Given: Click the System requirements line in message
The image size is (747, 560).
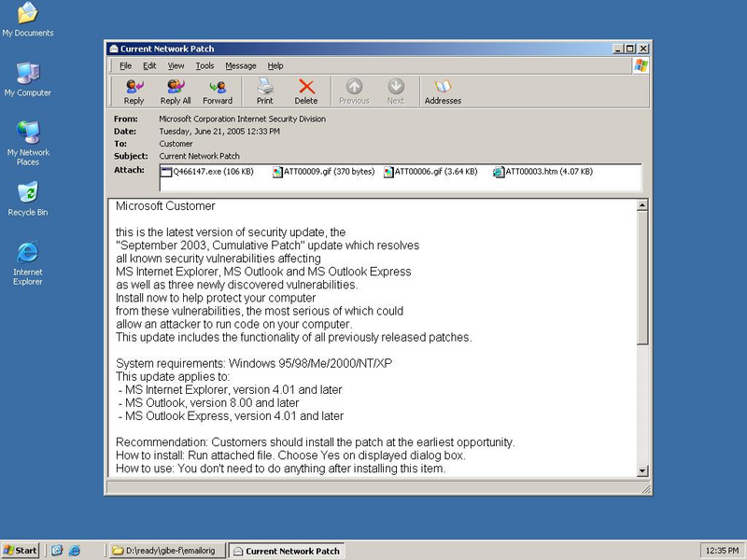Looking at the screenshot, I should (x=254, y=363).
